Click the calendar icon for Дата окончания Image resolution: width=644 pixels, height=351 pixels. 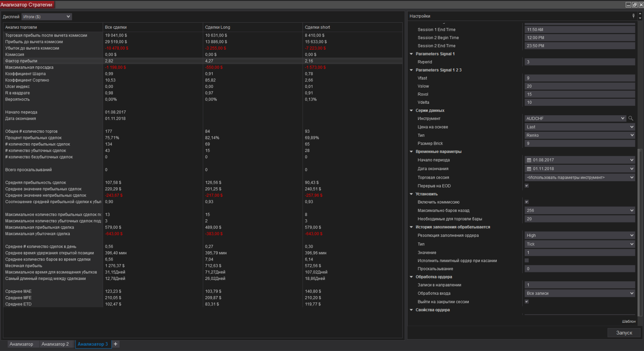click(529, 169)
